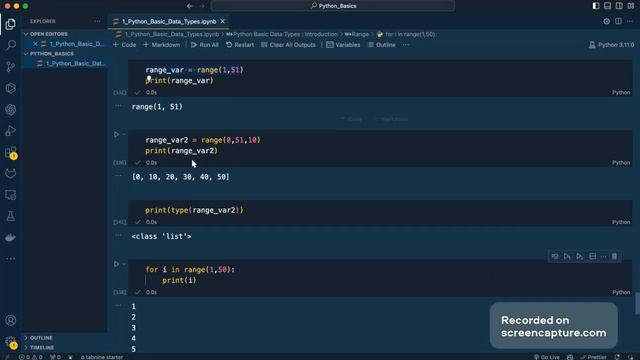Open notebook Outline from toolbar
Image resolution: width=640 pixels, height=360 pixels.
point(381,45)
